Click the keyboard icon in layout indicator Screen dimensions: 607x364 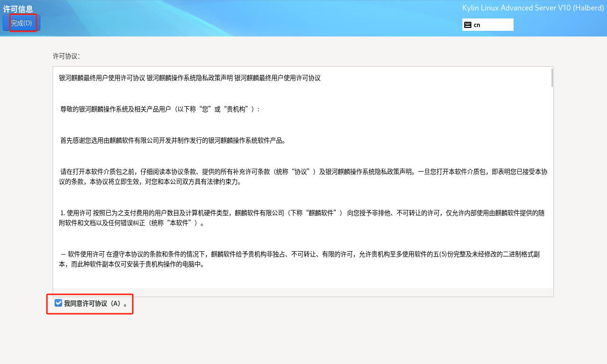tap(468, 25)
